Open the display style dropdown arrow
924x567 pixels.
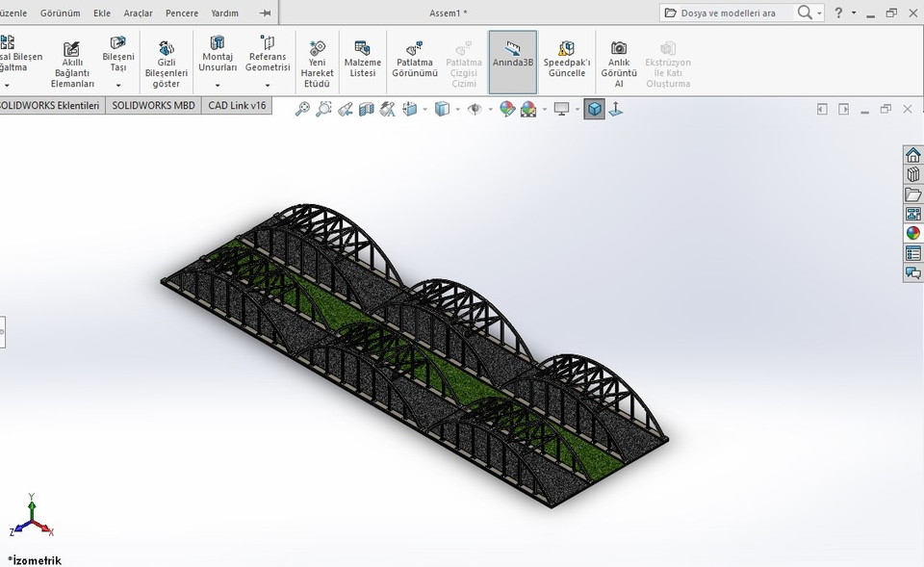pyautogui.click(x=456, y=108)
